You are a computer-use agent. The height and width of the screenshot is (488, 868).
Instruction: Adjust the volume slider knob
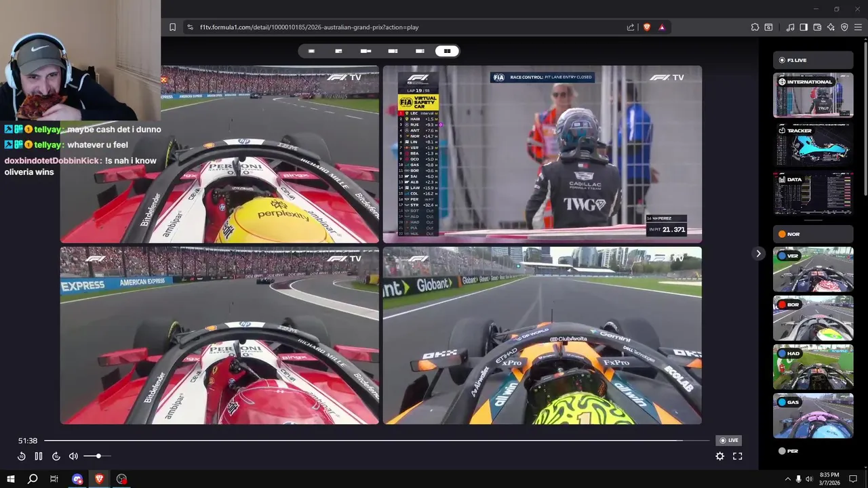point(98,456)
